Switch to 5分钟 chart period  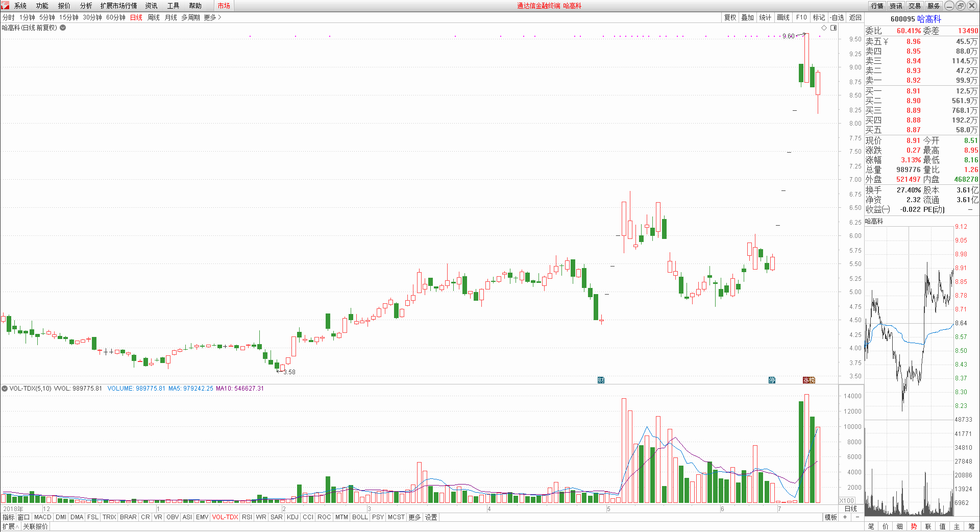coord(47,17)
